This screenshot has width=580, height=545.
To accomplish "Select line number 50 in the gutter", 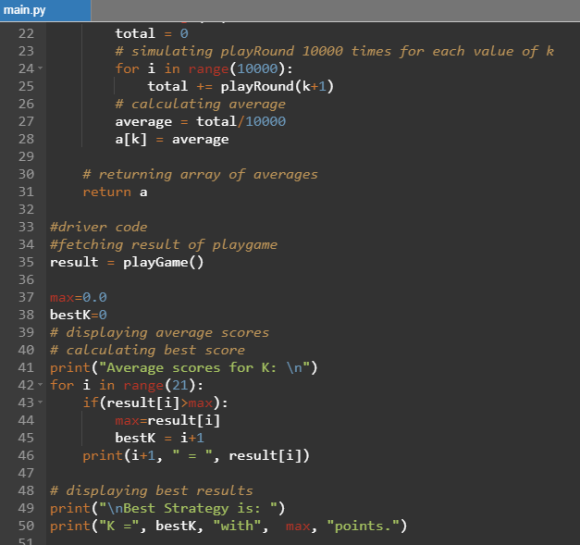I will [26, 526].
